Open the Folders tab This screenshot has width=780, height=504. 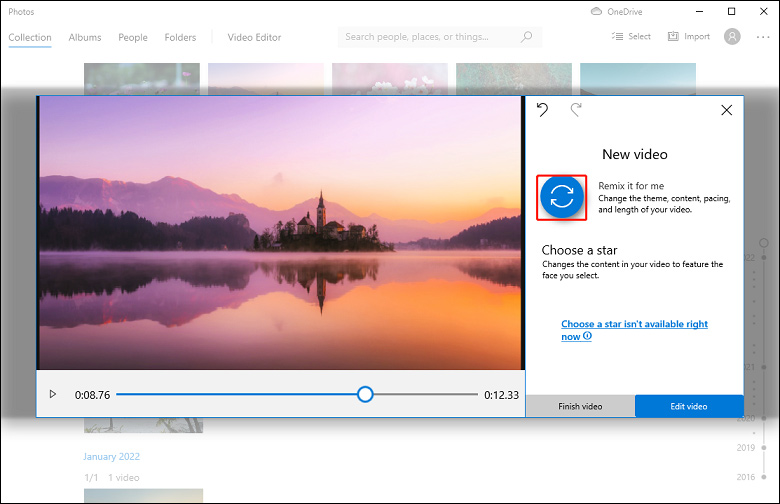point(181,37)
